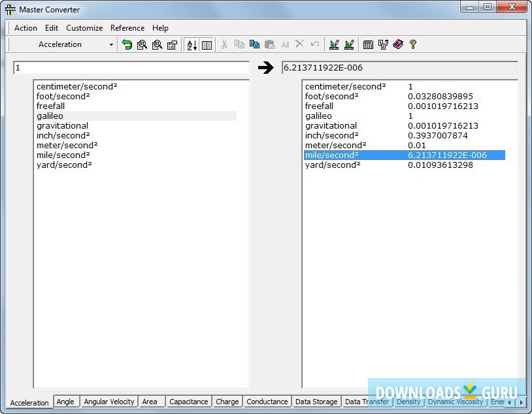The height and width of the screenshot is (414, 532).
Task: Open the properties card toolbar icon
Action: pyautogui.click(x=173, y=44)
